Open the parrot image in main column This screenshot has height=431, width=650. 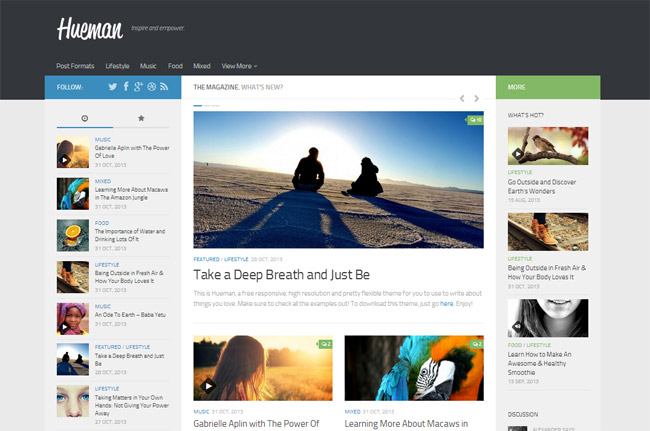414,368
